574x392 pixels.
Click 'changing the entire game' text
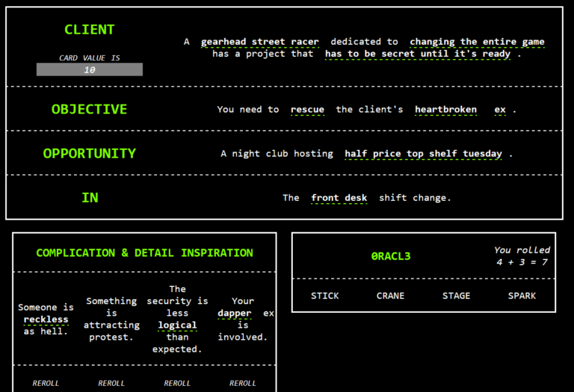point(477,42)
